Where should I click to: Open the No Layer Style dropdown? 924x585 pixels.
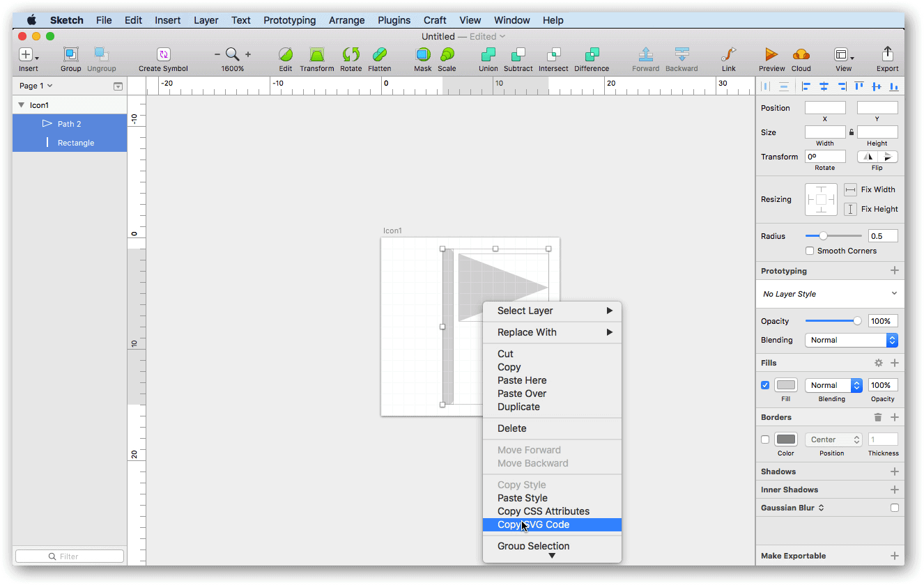coord(830,294)
